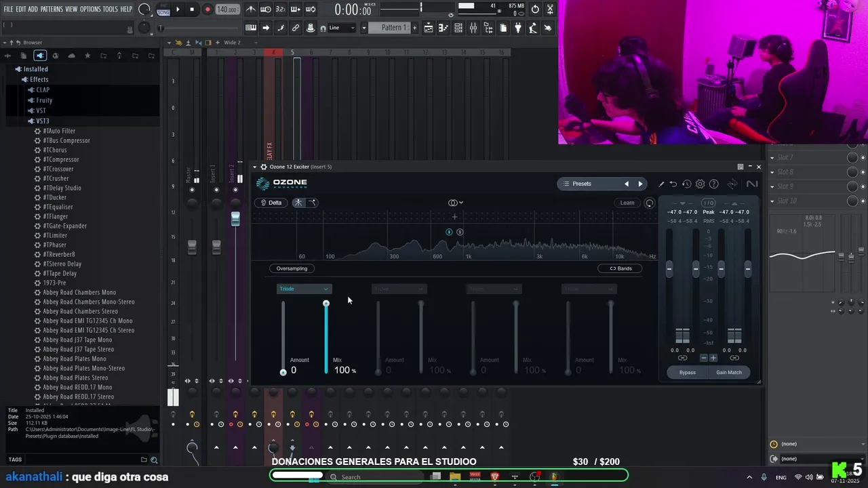Open the Ozone plugin gear options icon in title bar
868x488 pixels.
pyautogui.click(x=264, y=167)
